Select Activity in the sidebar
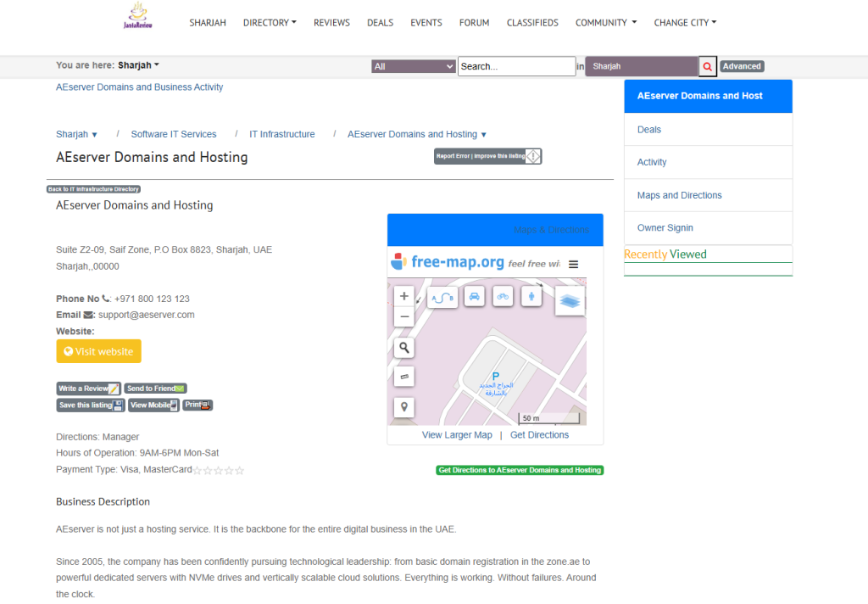The height and width of the screenshot is (604, 868). click(x=708, y=162)
